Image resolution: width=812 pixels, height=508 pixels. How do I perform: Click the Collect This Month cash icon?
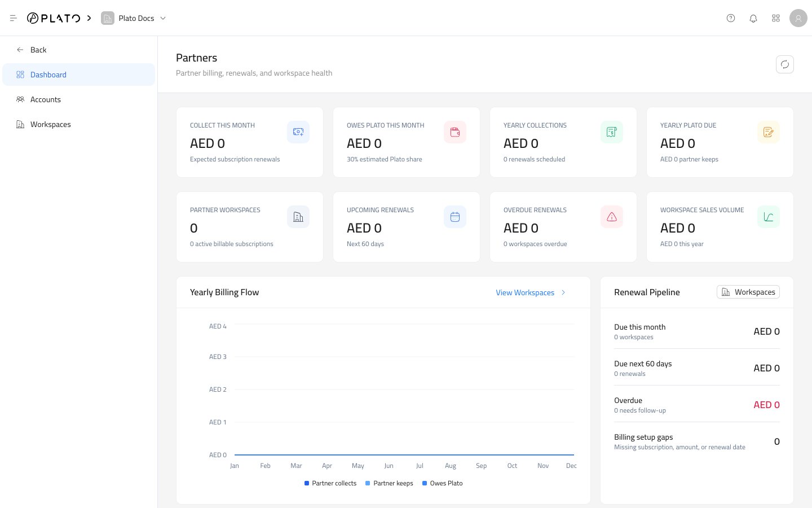298,132
